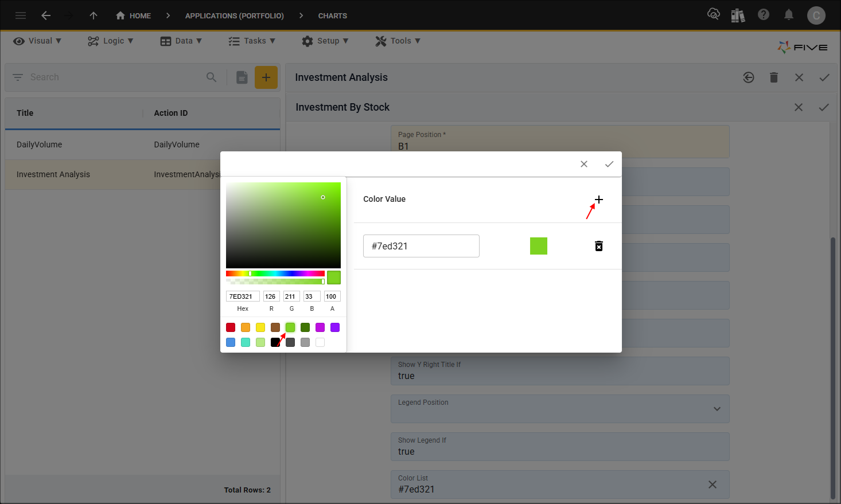841x504 pixels.
Task: Click the filter icon in the search box
Action: pos(18,77)
